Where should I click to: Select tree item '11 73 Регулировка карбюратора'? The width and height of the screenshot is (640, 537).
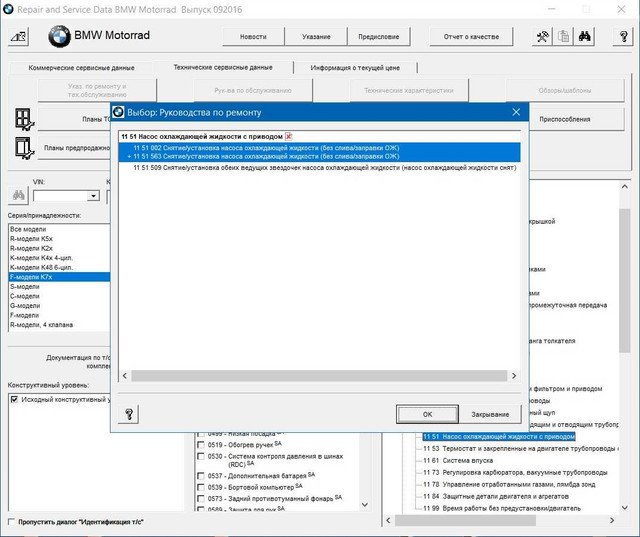(x=515, y=473)
